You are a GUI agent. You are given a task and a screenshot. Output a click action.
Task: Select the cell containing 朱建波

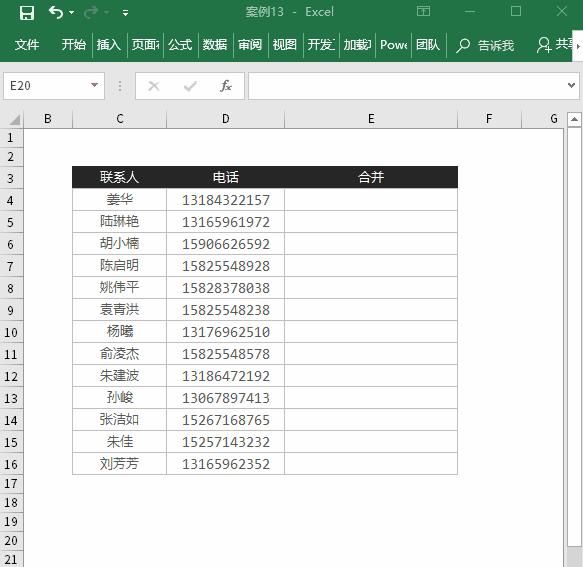coord(119,376)
